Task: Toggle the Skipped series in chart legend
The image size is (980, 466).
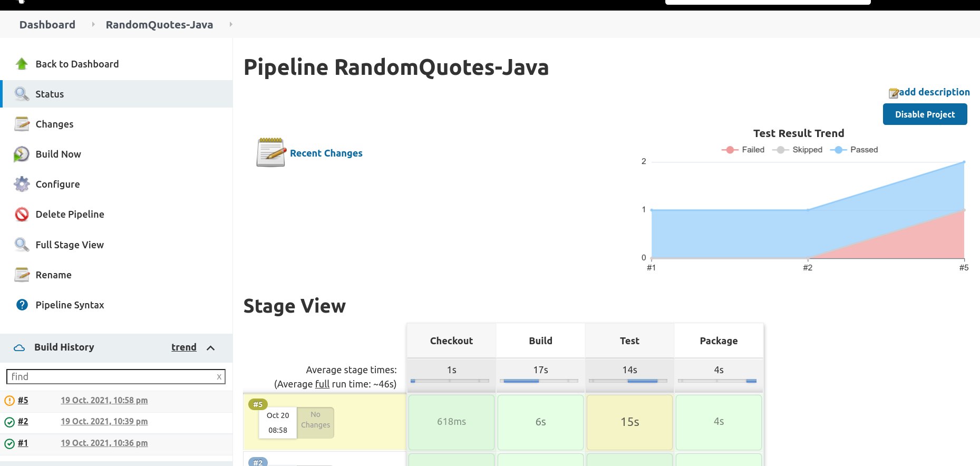Action: click(797, 150)
